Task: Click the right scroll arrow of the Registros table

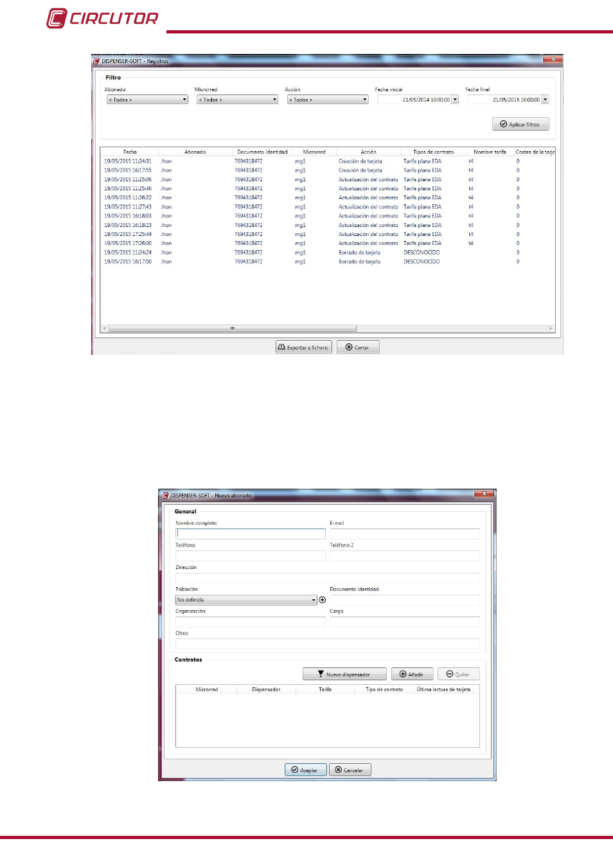Action: (x=551, y=329)
